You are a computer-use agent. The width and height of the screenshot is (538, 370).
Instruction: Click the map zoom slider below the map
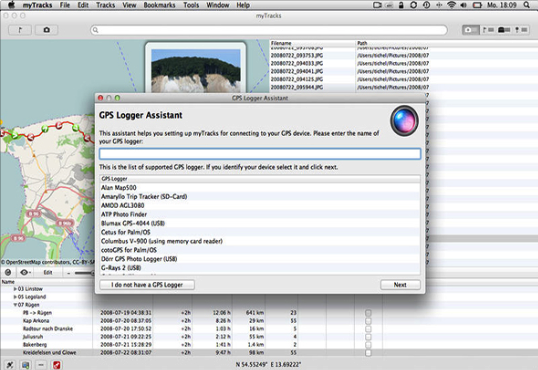pos(84,273)
